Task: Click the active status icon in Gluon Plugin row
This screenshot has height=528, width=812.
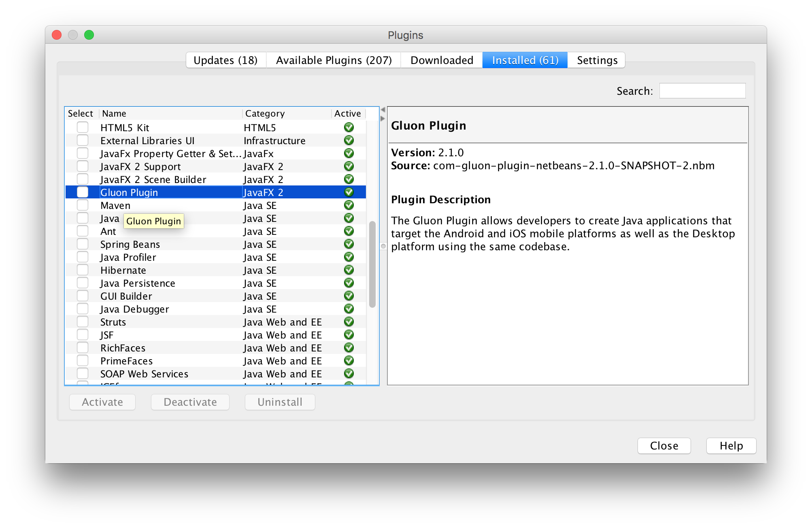Action: pyautogui.click(x=349, y=192)
